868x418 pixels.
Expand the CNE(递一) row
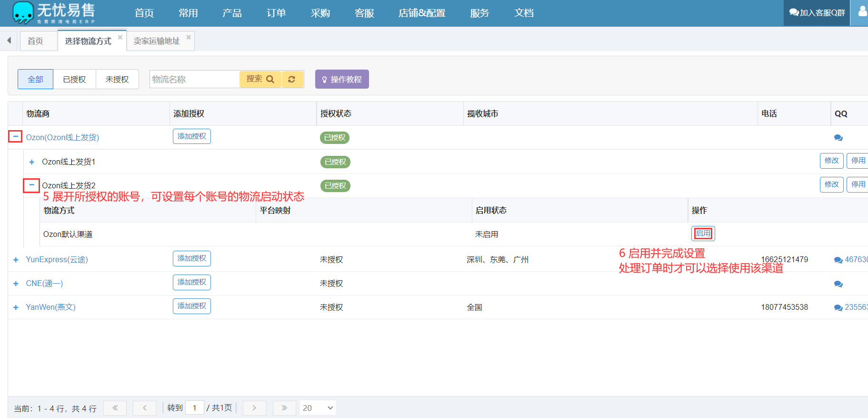click(x=16, y=284)
